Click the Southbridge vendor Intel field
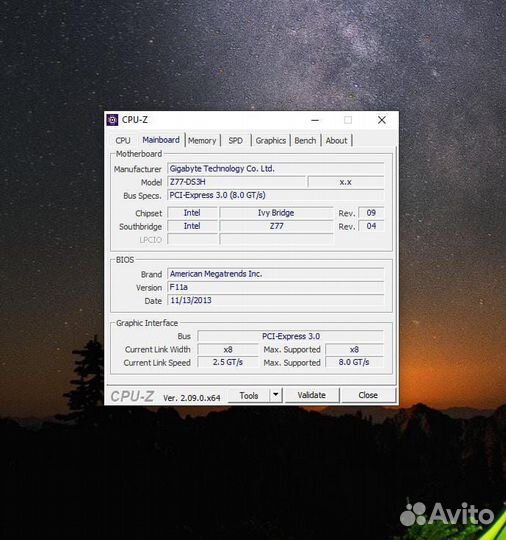Screen dimensions: 506x540 192,226
